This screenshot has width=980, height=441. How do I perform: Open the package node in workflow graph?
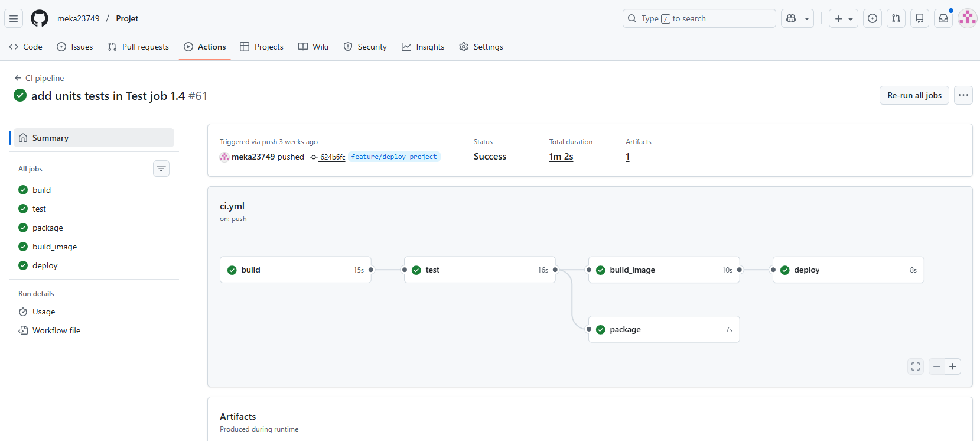(664, 329)
